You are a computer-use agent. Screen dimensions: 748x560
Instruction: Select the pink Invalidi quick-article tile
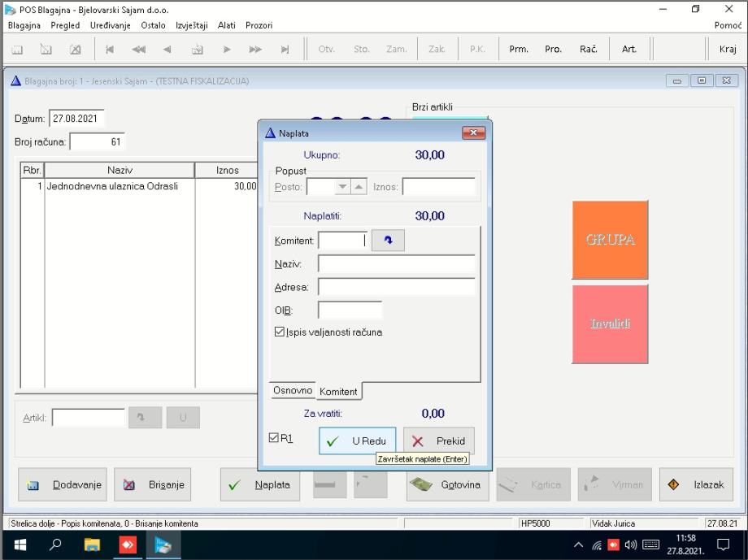point(610,323)
